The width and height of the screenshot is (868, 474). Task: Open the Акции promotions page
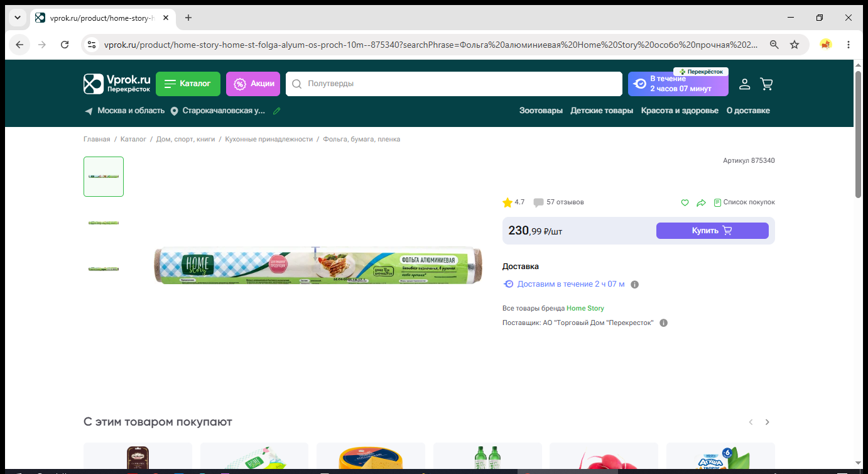point(253,84)
